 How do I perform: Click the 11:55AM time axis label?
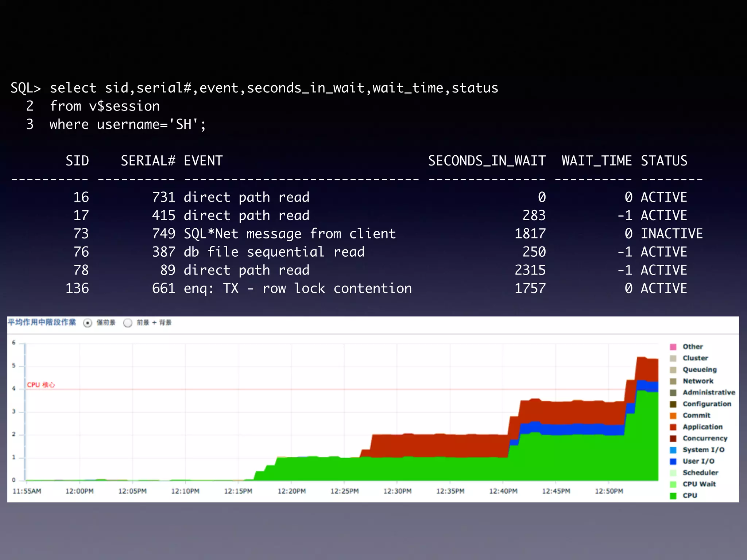pyautogui.click(x=27, y=491)
